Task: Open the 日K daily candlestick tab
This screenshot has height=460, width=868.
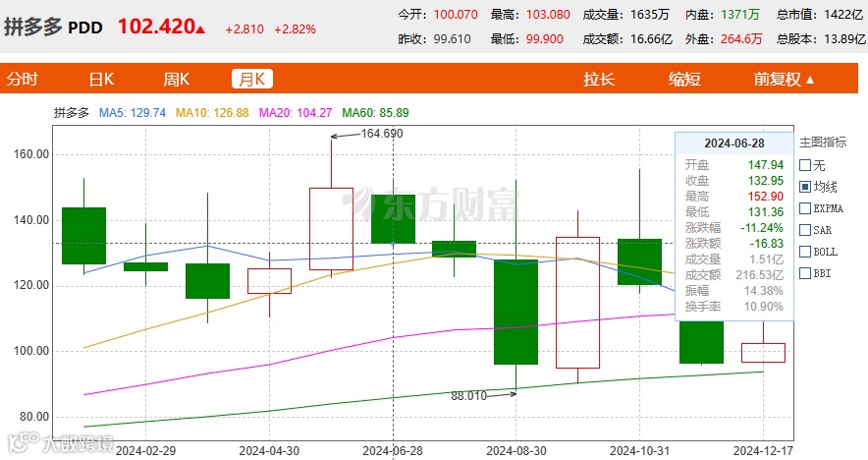Action: 101,80
